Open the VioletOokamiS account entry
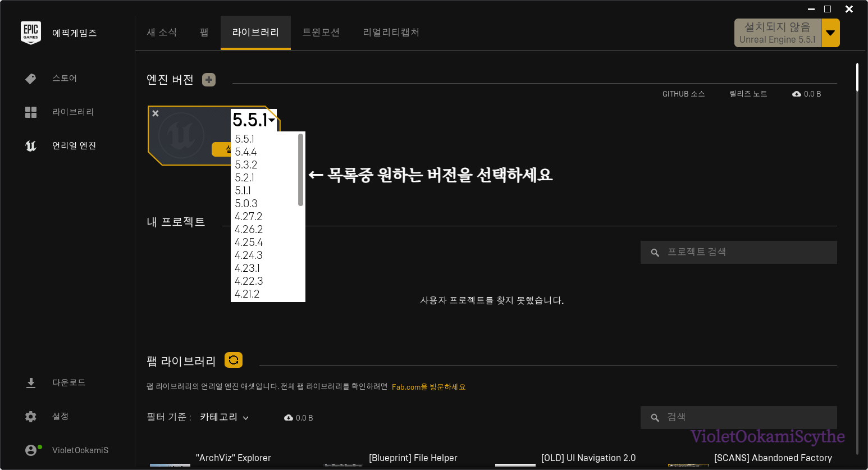Viewport: 868px width, 470px height. click(x=80, y=450)
